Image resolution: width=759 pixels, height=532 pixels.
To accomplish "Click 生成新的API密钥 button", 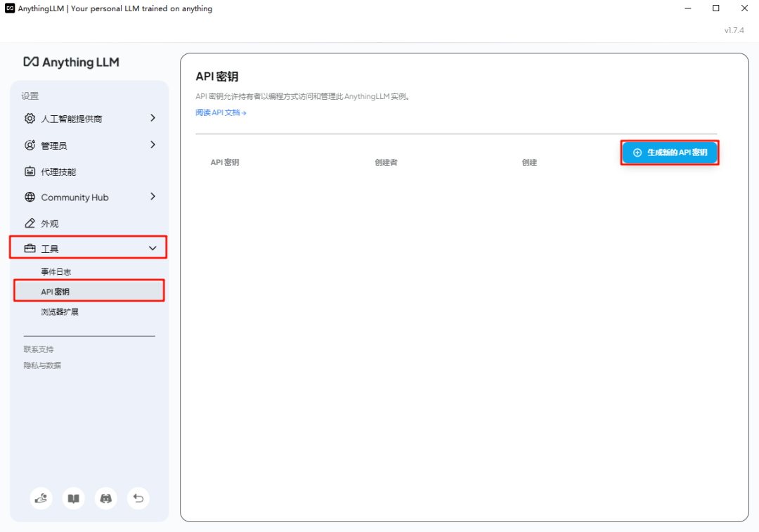I will pos(670,153).
